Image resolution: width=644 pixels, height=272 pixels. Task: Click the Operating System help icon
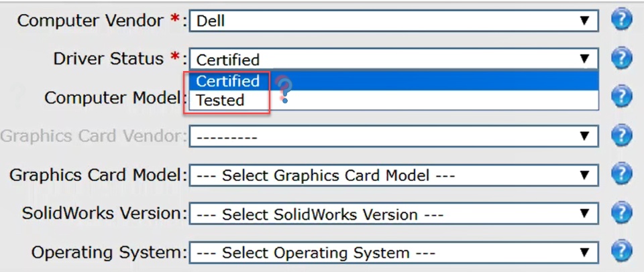point(622,252)
